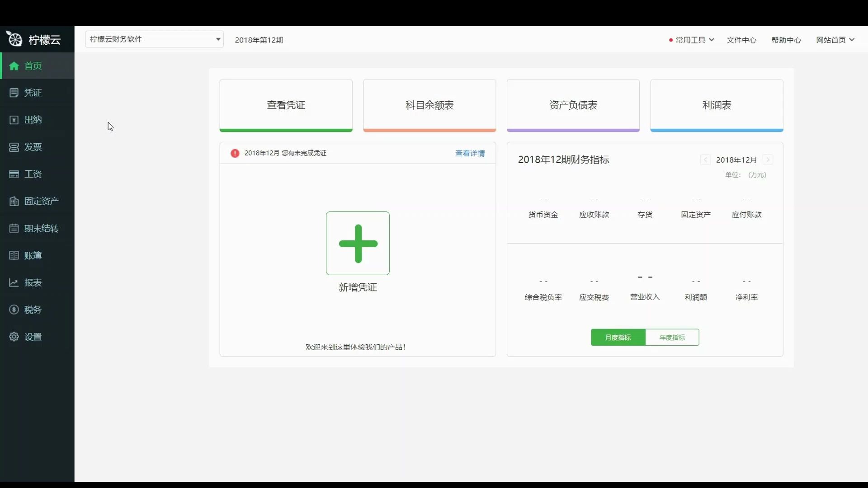
Task: Open the 税务 sidebar menu item
Action: (37, 310)
